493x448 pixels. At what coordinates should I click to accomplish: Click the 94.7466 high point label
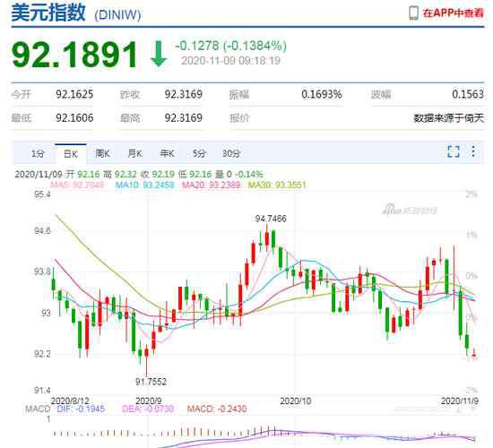click(x=271, y=219)
